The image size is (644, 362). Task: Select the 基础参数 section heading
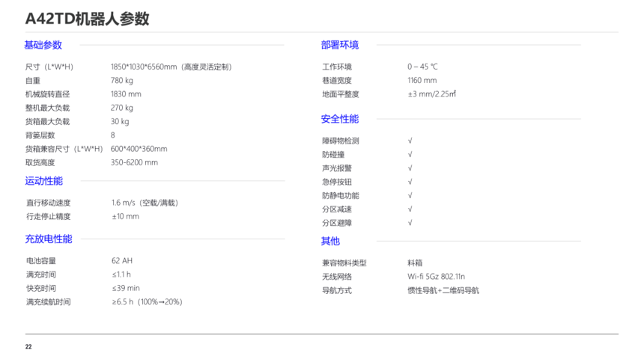pyautogui.click(x=43, y=45)
